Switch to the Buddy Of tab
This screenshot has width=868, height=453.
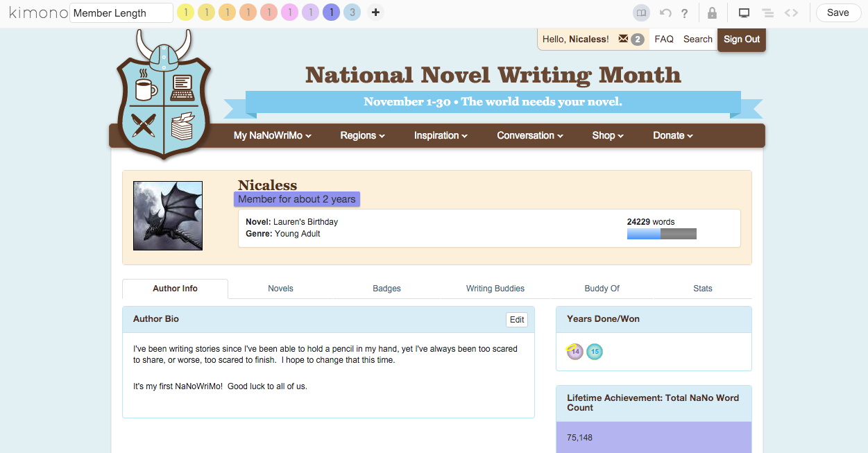602,289
